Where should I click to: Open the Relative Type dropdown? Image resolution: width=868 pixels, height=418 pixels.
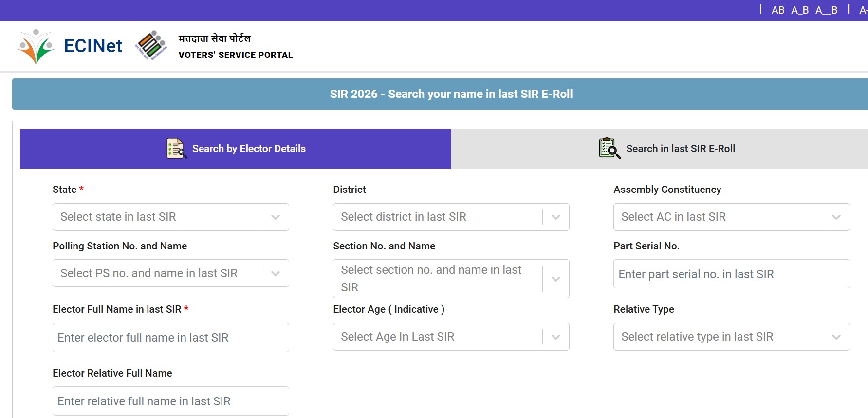pyautogui.click(x=732, y=337)
